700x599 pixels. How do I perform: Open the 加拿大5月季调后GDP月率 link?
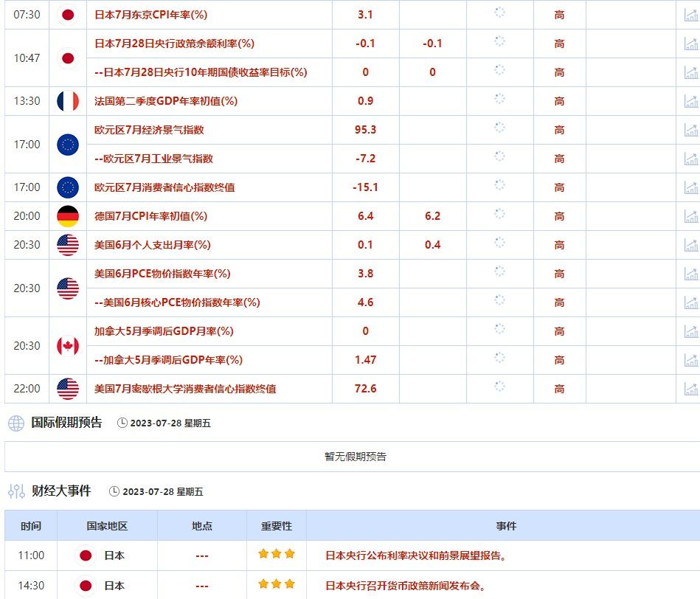point(164,331)
